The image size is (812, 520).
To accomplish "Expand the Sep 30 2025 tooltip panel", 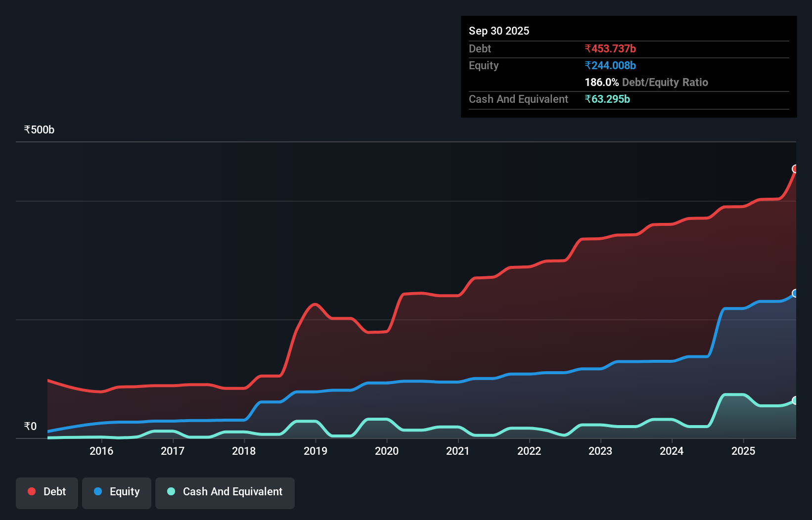I will click(x=499, y=31).
